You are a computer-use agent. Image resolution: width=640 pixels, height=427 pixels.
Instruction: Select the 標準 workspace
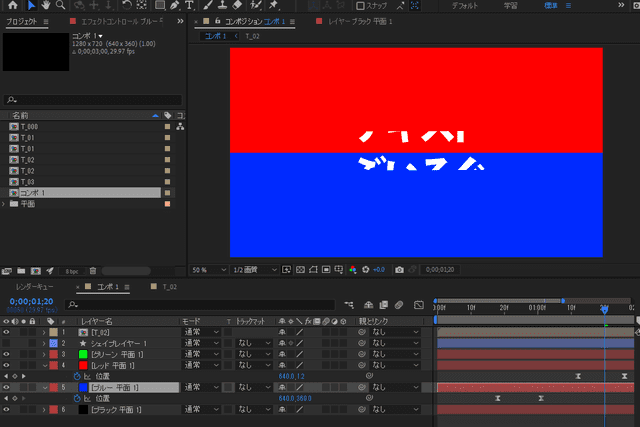tap(551, 6)
